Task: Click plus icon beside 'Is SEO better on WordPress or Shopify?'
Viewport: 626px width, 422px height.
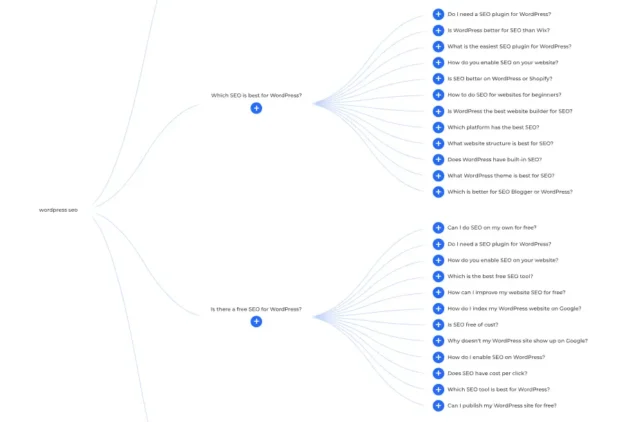Action: pyautogui.click(x=438, y=79)
